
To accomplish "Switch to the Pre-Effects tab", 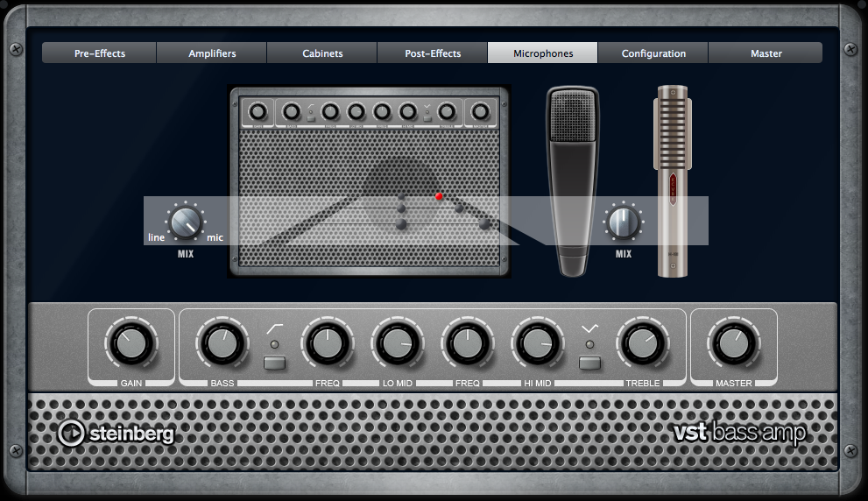I will click(x=100, y=53).
